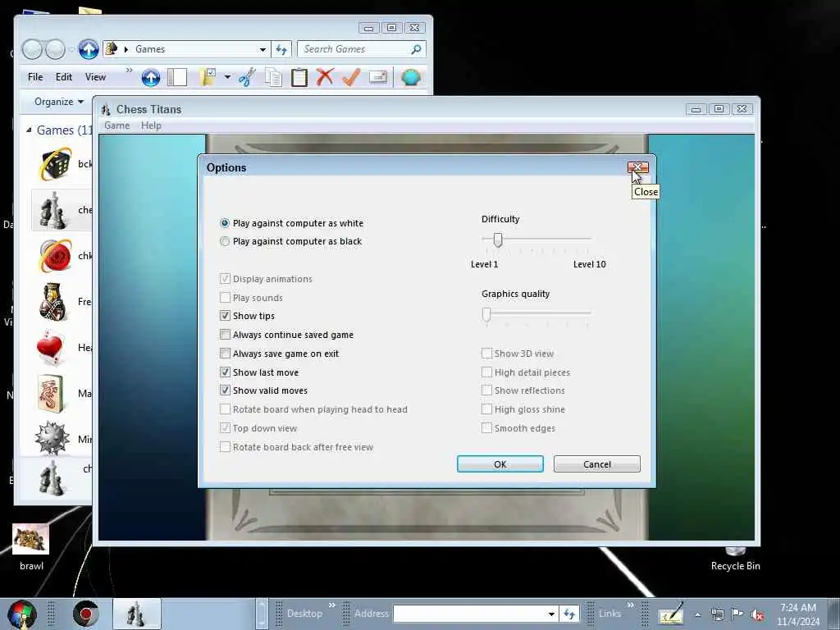Click Cancel in the Options dialog
840x630 pixels.
tap(597, 464)
